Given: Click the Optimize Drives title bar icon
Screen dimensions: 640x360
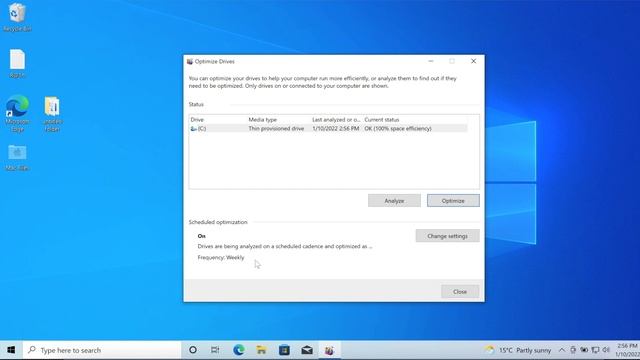Looking at the screenshot, I should click(x=190, y=62).
